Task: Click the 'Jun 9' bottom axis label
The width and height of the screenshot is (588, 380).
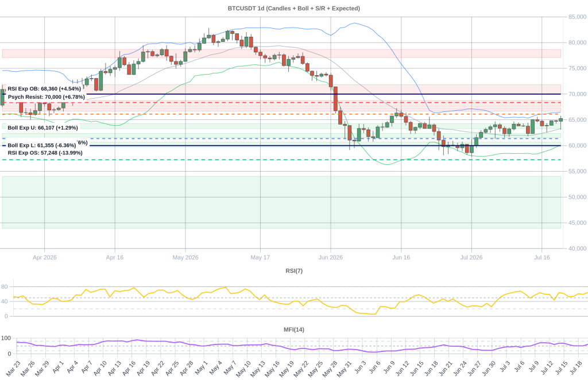Action: [388, 367]
